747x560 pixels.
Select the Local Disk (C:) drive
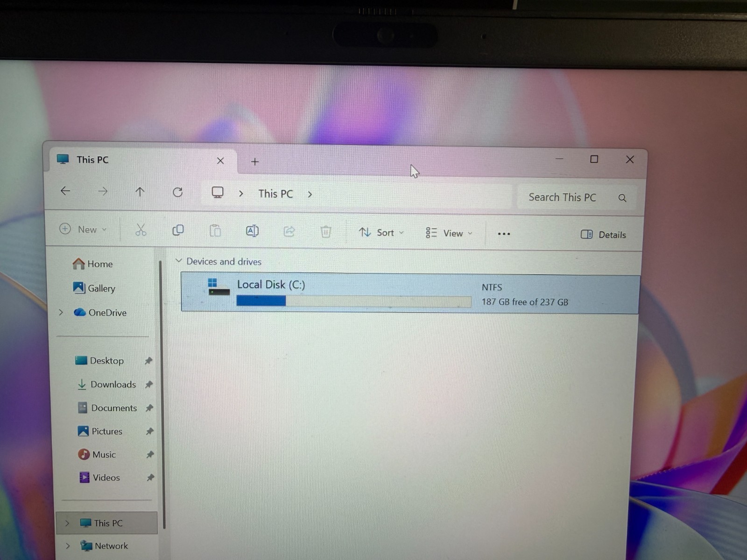[410, 293]
